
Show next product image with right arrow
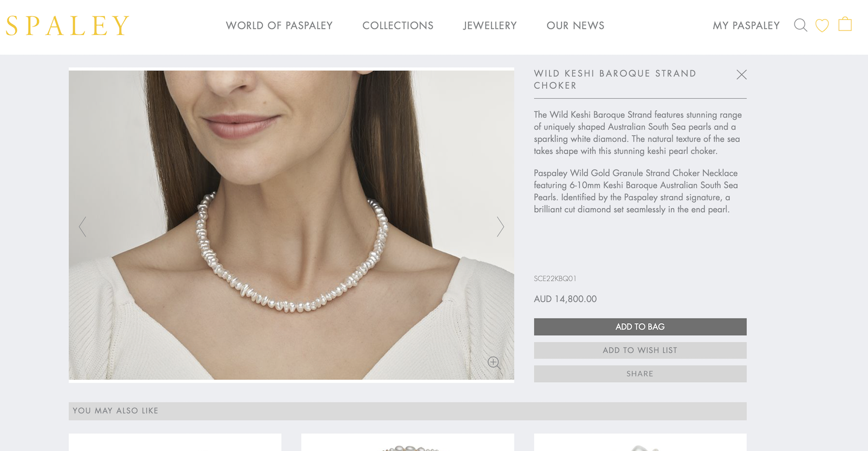(500, 226)
